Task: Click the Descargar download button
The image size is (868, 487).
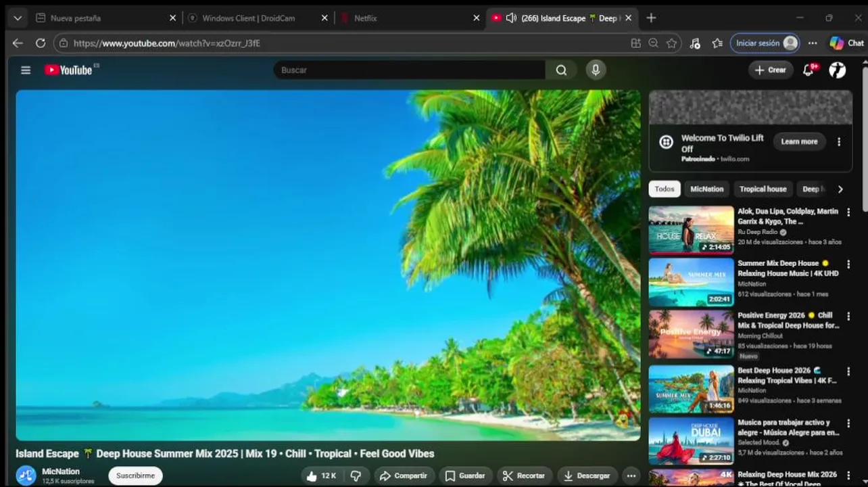Action: [x=587, y=476]
